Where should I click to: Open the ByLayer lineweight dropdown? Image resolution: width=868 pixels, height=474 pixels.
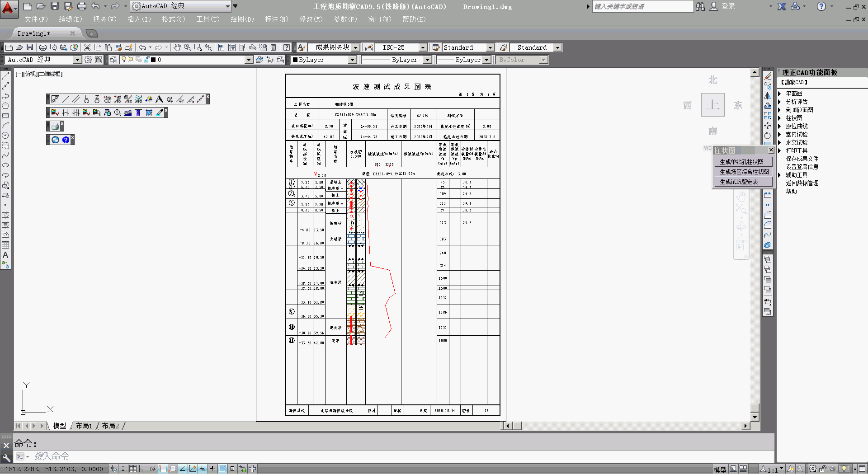pos(486,60)
